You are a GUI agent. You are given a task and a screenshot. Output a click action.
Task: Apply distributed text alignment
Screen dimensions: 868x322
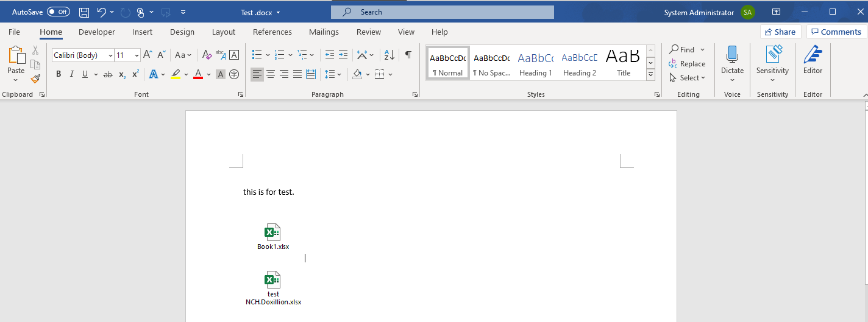pyautogui.click(x=311, y=74)
